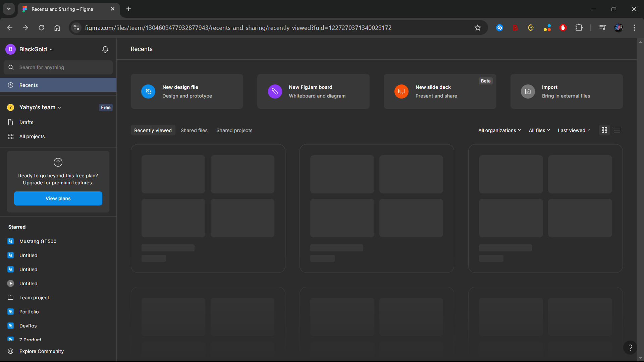The width and height of the screenshot is (644, 362).
Task: Open All projects in the sidebar
Action: 58,136
